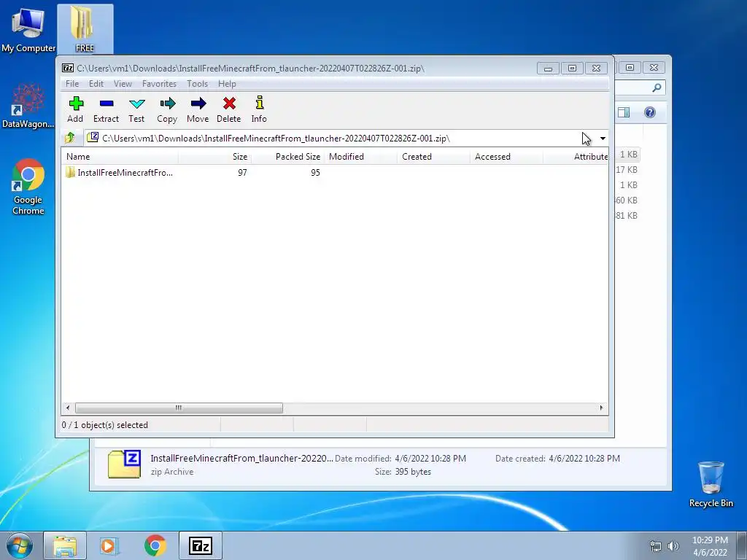Select the InstallFreeMinecraftFro... folder row

(119, 172)
